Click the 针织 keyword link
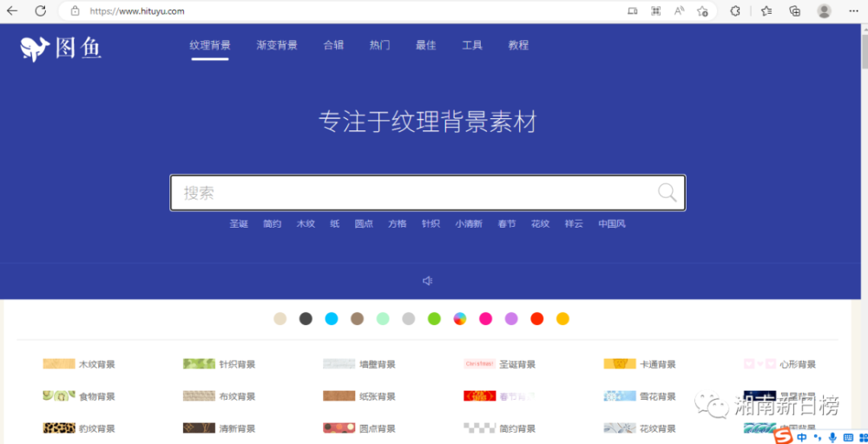Viewport: 868px width, 444px height. pyautogui.click(x=431, y=224)
